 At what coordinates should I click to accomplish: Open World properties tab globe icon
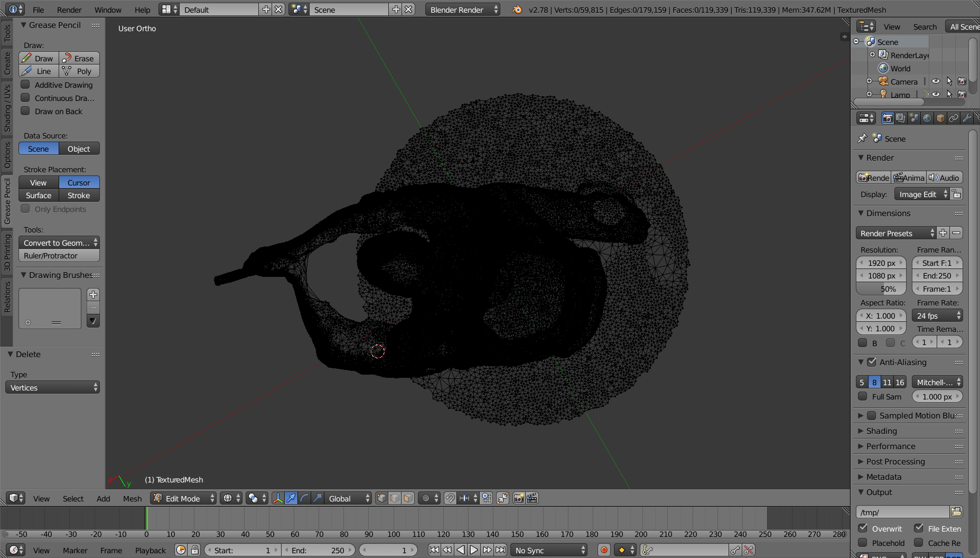(x=927, y=118)
